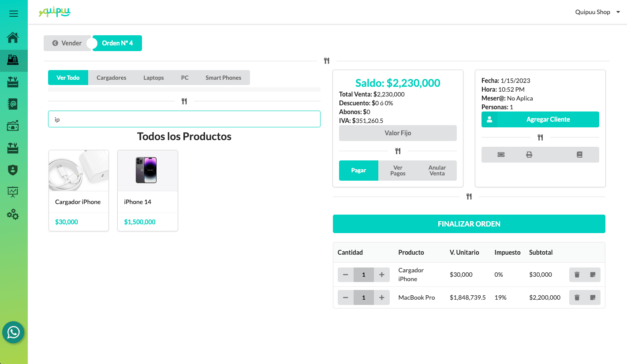Select the iPhone 14 product card
The image size is (627, 364).
point(147,190)
